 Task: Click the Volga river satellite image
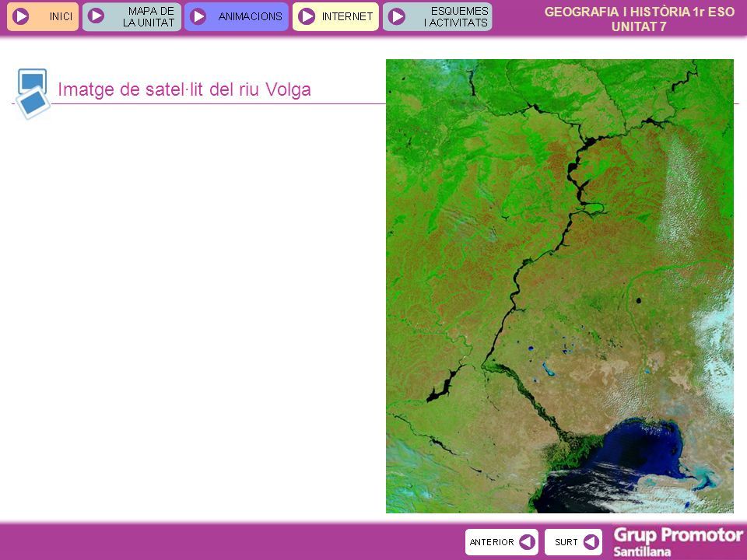559,285
